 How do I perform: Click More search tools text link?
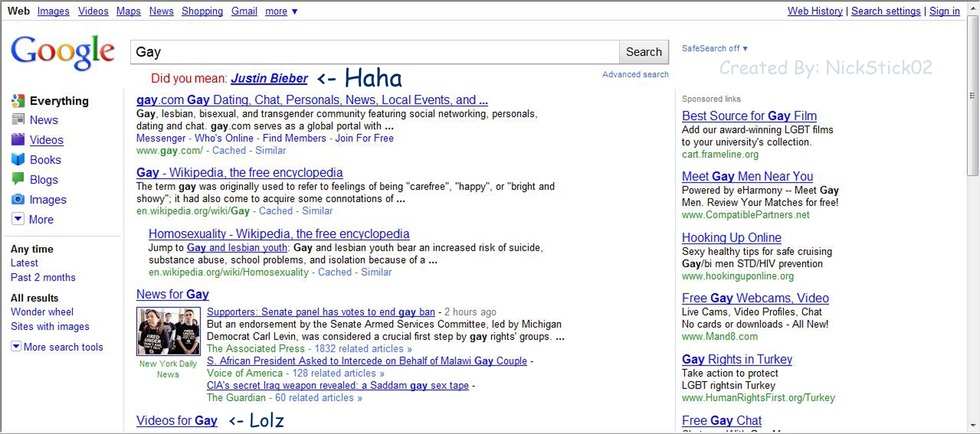tap(63, 347)
